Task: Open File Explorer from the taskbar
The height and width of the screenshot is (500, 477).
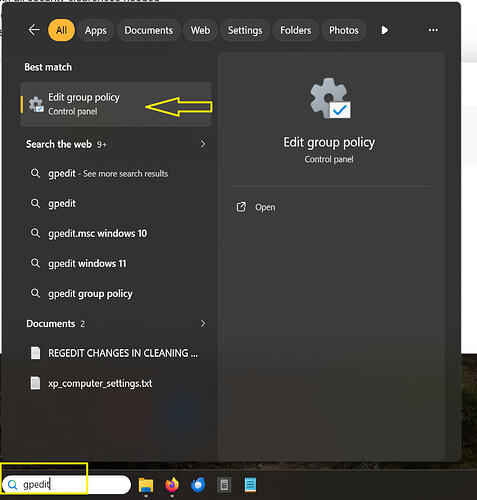Action: [x=146, y=485]
